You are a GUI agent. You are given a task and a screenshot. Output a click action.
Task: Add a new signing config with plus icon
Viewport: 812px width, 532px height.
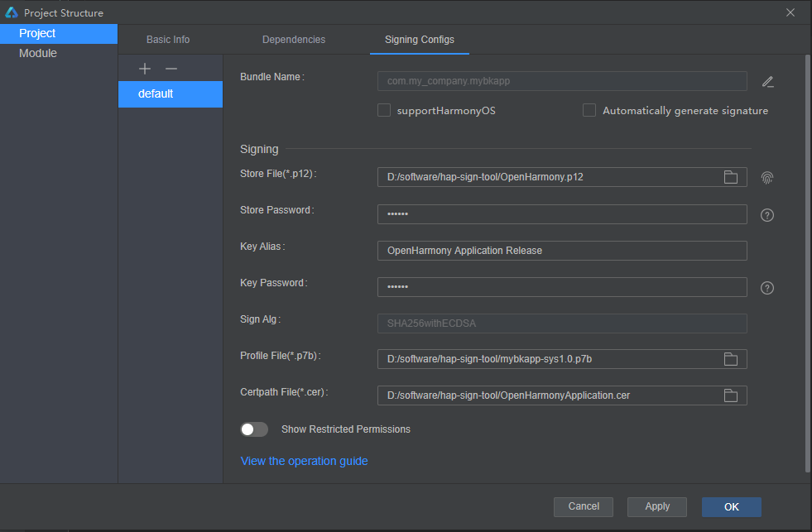tap(145, 69)
